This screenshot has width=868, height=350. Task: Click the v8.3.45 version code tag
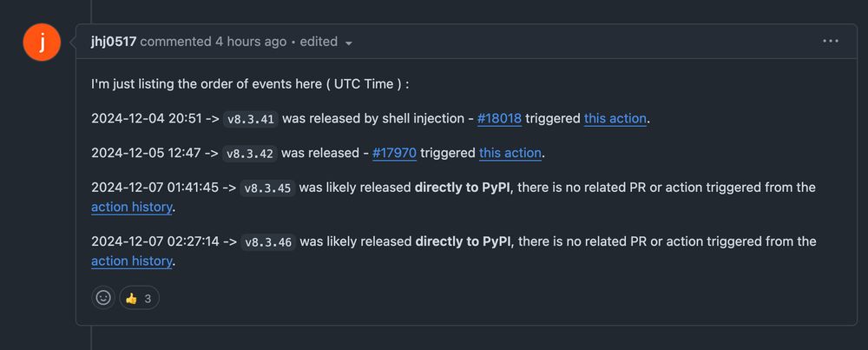click(268, 188)
